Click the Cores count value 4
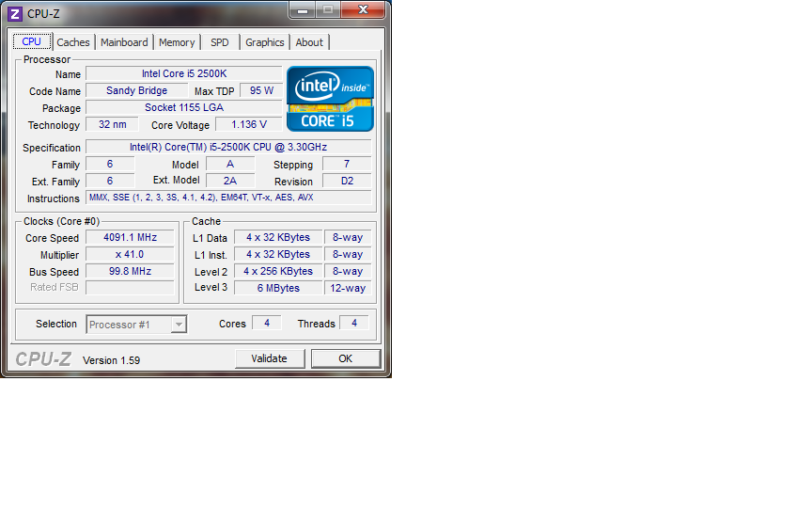Image resolution: width=812 pixels, height=508 pixels. (267, 323)
